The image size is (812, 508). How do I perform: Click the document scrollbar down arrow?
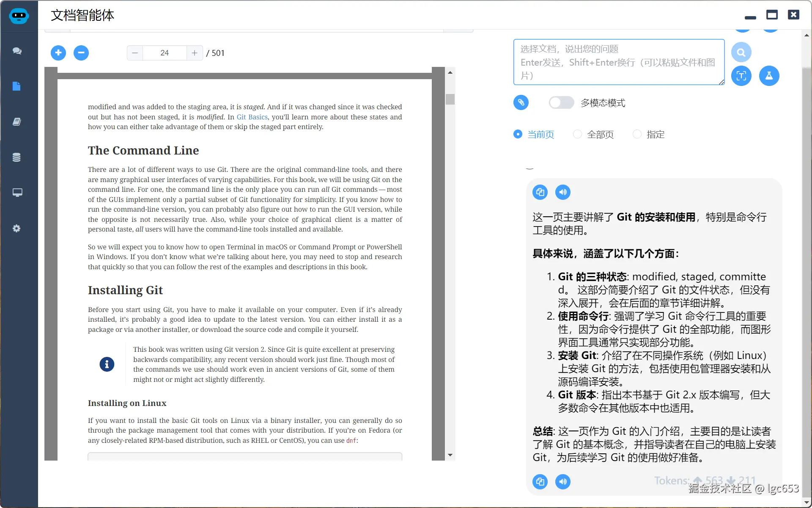[x=450, y=455]
